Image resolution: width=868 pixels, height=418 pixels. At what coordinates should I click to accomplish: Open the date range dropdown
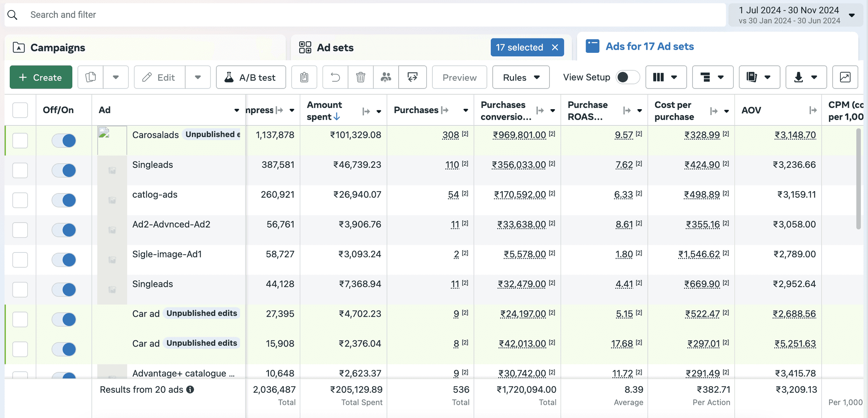[x=796, y=15]
